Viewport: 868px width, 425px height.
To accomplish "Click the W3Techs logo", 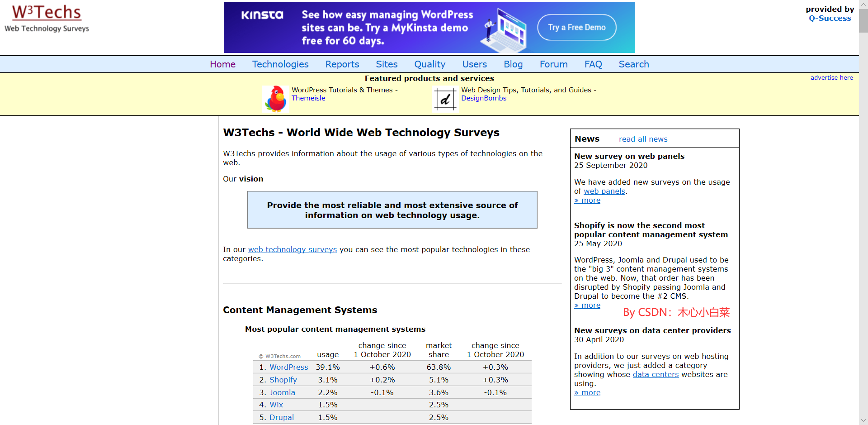I will (47, 18).
